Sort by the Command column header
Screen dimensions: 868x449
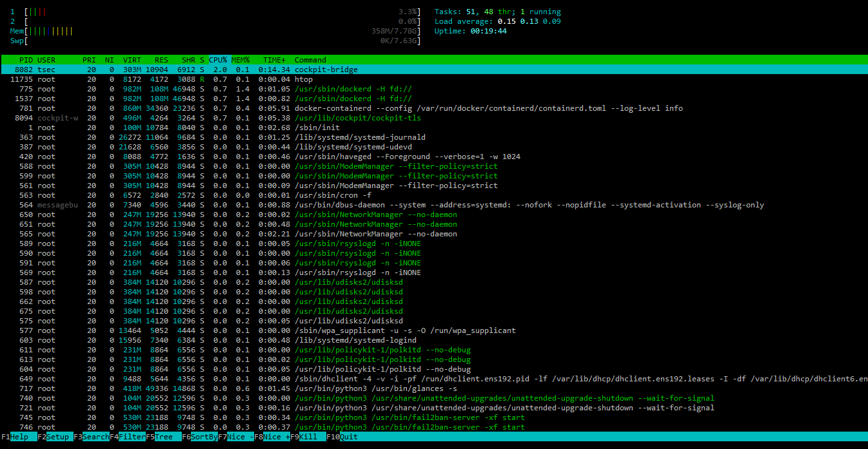tap(310, 60)
